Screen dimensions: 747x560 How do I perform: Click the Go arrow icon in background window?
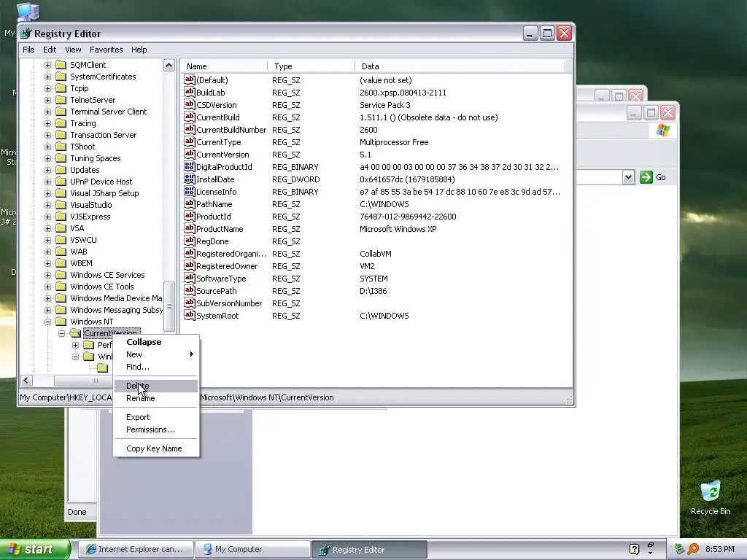click(x=646, y=177)
